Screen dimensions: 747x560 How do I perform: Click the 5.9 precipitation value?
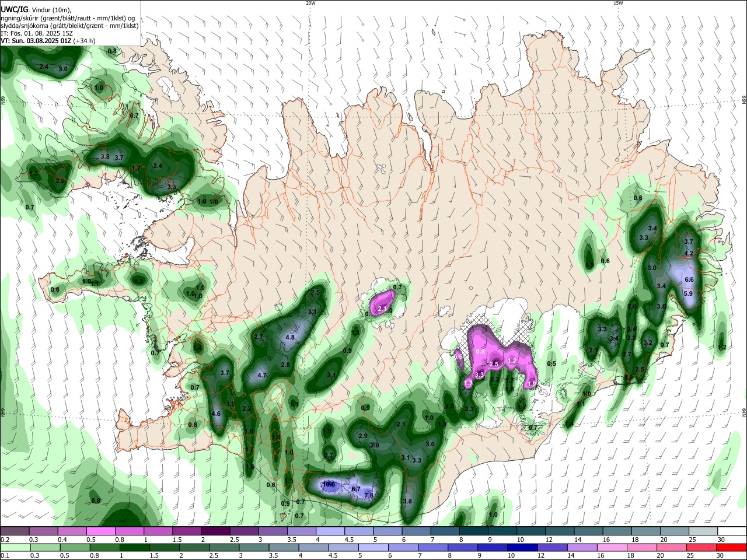click(687, 294)
